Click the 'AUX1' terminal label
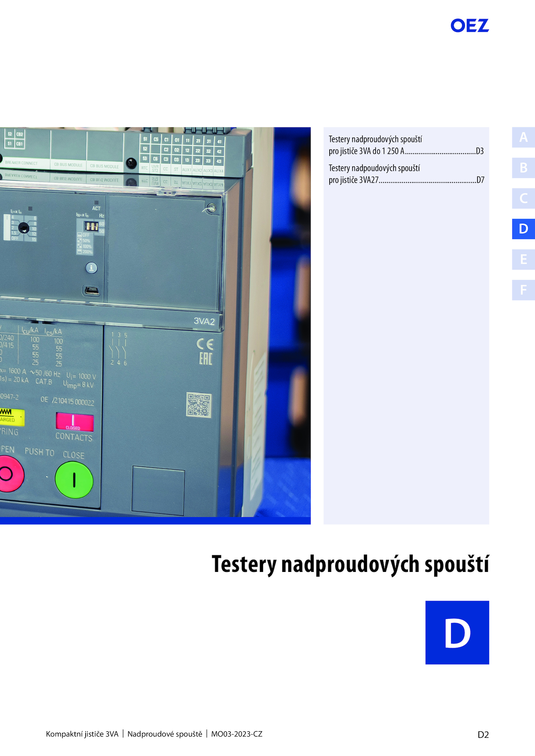Viewport: 535px width, 756px height. (186, 170)
